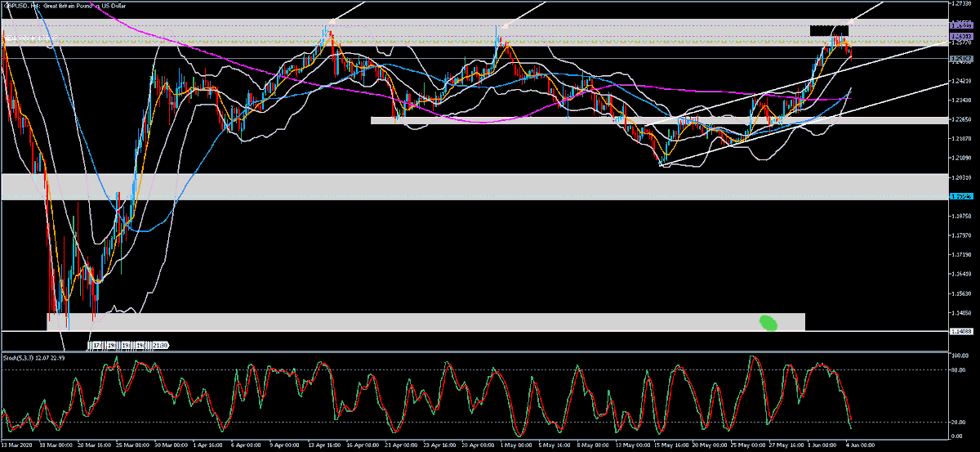Click the 1.22650 price axis label
980x452 pixels.
pyautogui.click(x=961, y=119)
